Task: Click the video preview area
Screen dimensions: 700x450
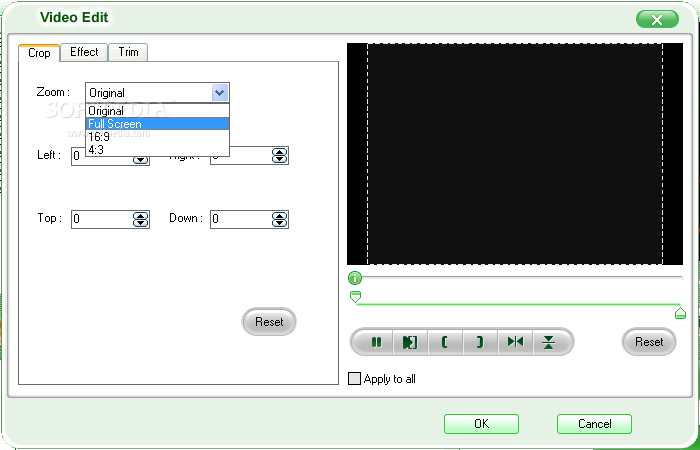Action: click(515, 154)
